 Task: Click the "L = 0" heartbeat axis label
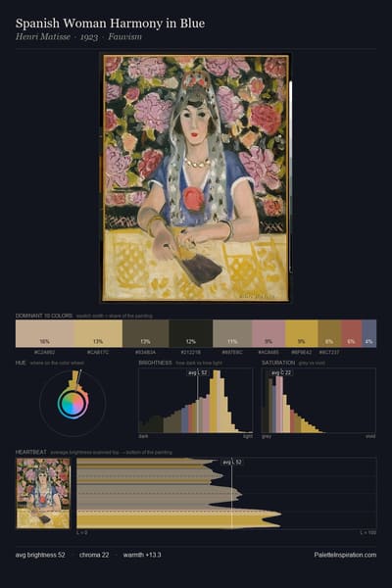pos(81,532)
